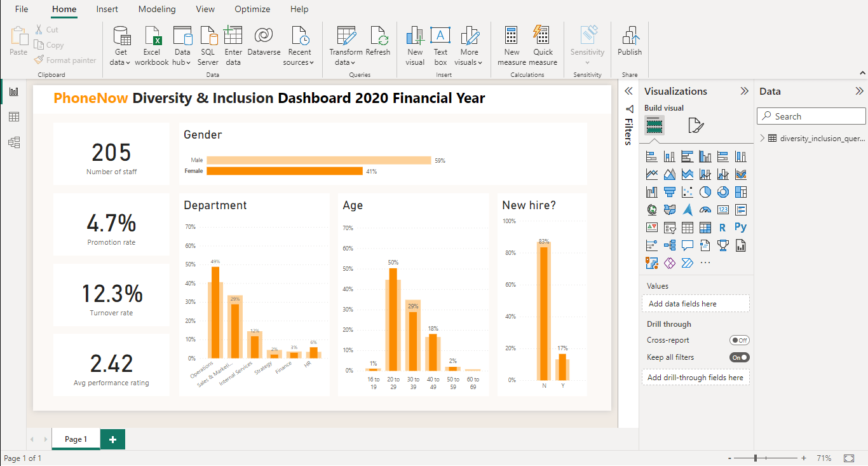Open Report view in left sidebar
868x466 pixels.
point(13,92)
